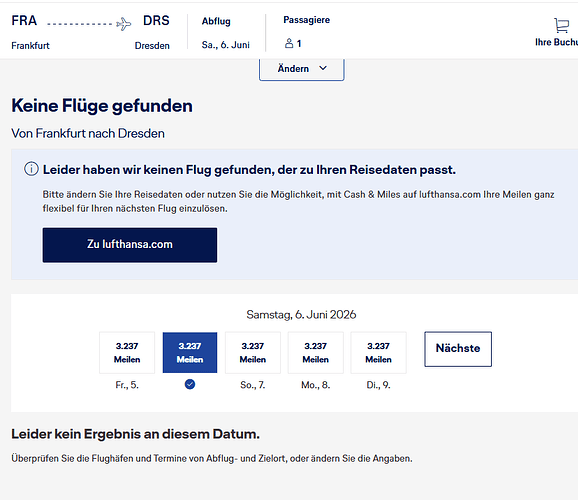Select Friday 5th date tile

coord(127,353)
